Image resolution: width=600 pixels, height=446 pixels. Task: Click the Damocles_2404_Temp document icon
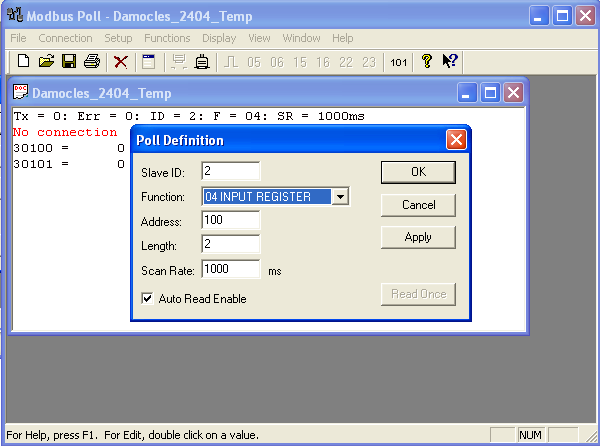[20, 92]
